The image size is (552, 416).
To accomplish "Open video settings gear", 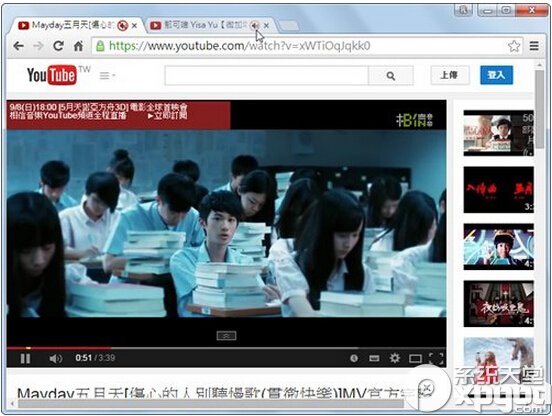I will point(395,358).
